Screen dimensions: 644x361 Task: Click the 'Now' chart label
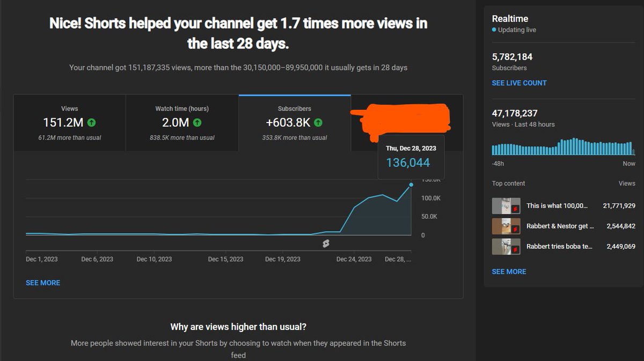click(x=629, y=163)
